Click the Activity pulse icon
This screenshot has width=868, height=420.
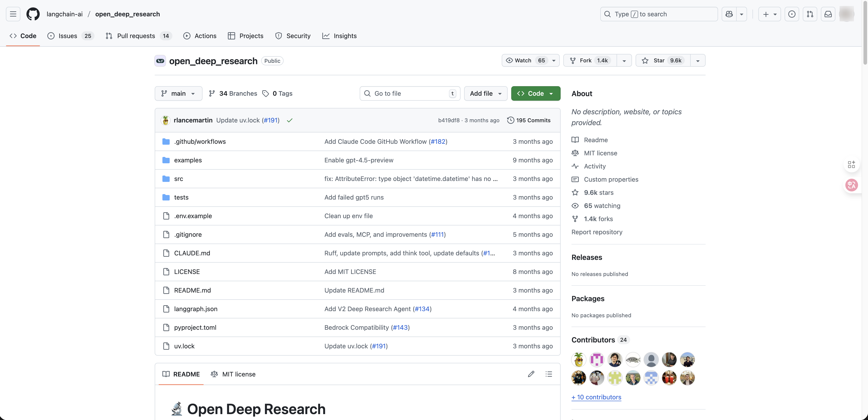tap(575, 166)
